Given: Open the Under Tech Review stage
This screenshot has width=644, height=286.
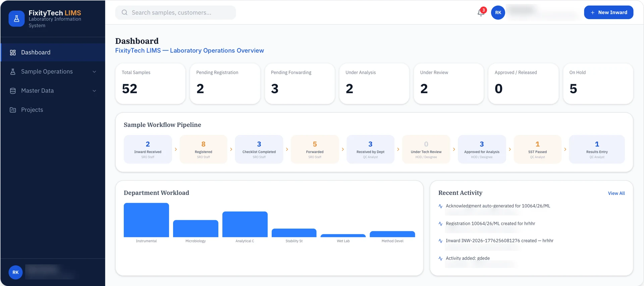Looking at the screenshot, I should click(426, 149).
